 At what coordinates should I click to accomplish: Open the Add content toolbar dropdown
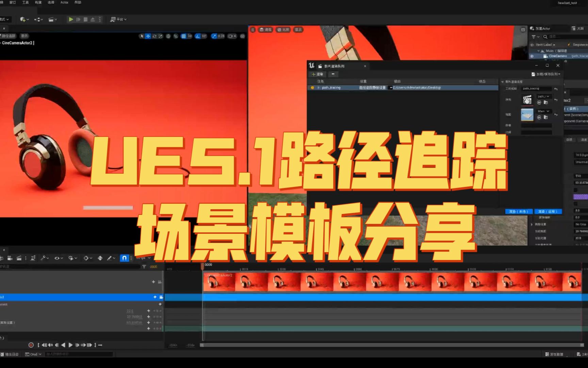[x=24, y=19]
